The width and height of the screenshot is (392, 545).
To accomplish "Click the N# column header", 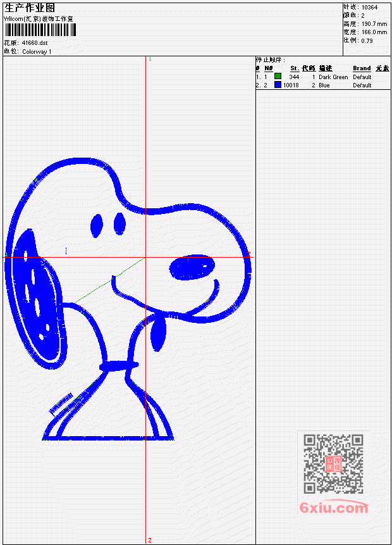I will [x=268, y=68].
